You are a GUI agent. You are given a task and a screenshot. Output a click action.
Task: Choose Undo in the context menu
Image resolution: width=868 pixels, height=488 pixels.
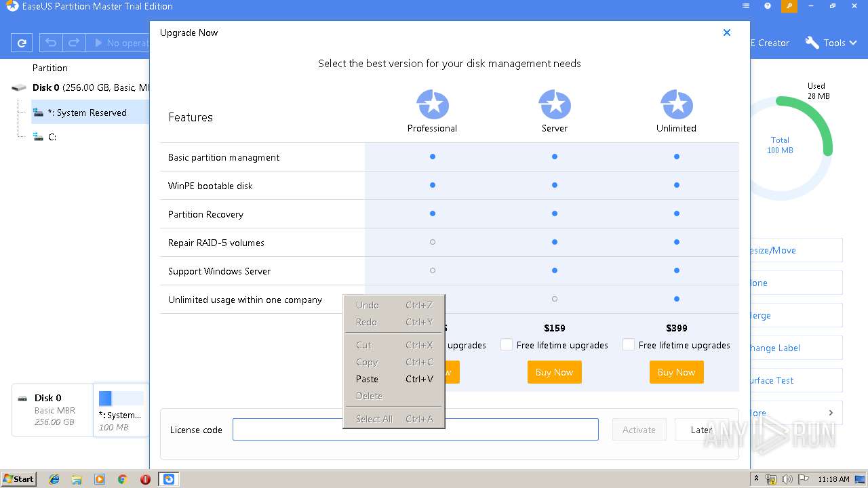[x=394, y=305]
